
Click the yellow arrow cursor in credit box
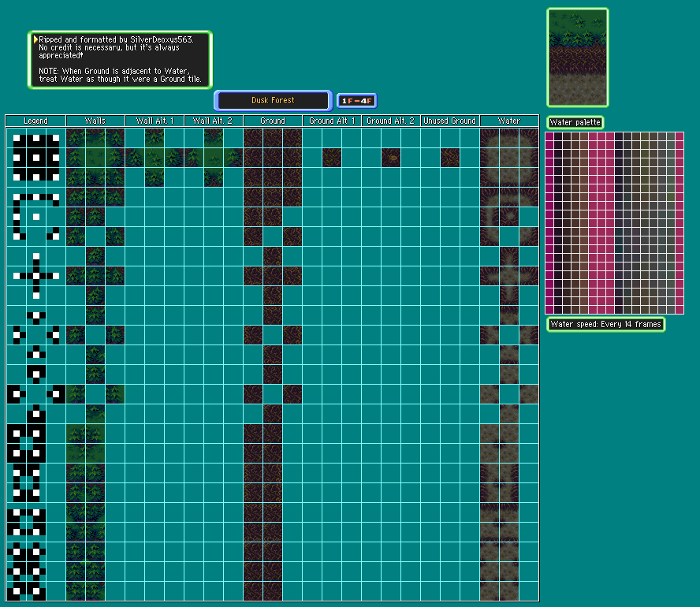point(35,39)
